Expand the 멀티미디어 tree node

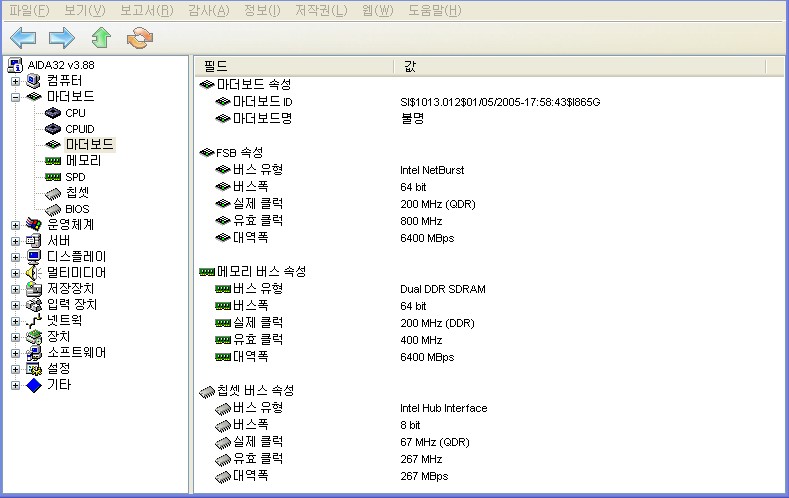point(16,274)
